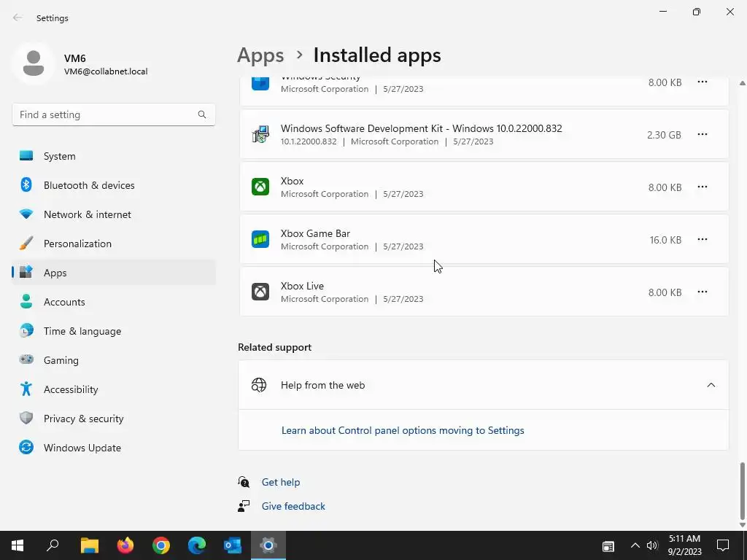Screen dimensions: 747x560
Task: Click the Give feedback person icon
Action: click(x=244, y=506)
